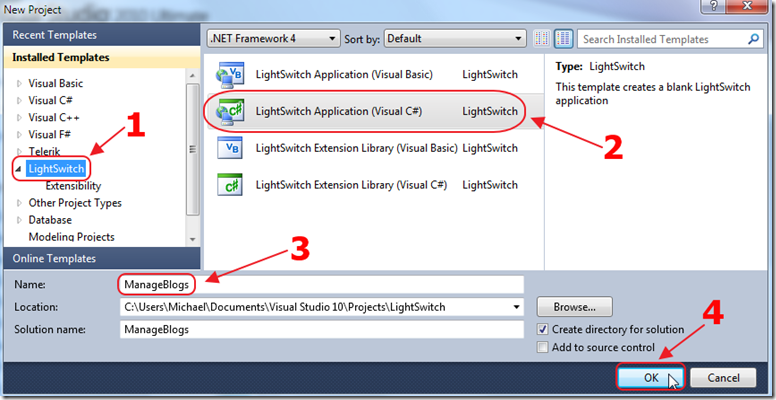The height and width of the screenshot is (400, 776).
Task: Click the LightSwitch Extension Library (Visual Basic) icon
Action: (229, 148)
